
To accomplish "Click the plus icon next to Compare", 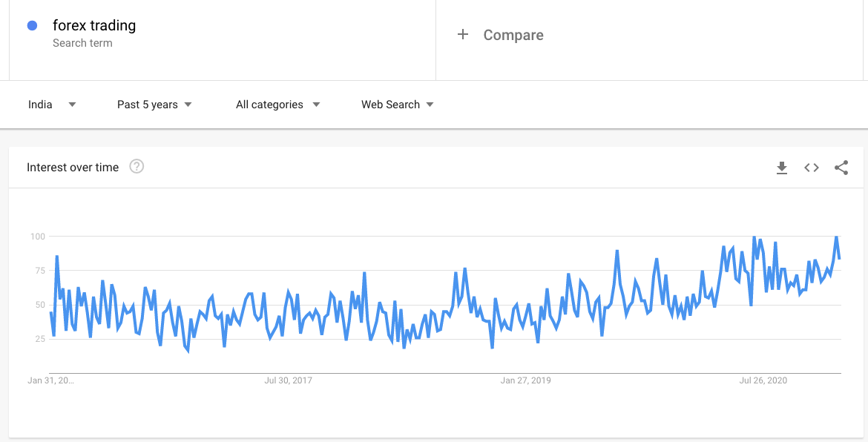I will pos(463,34).
